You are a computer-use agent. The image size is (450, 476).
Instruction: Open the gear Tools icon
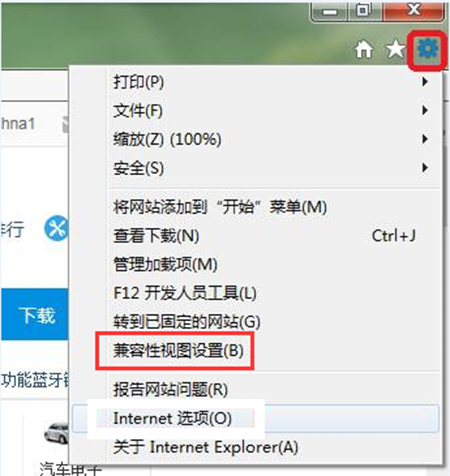(x=428, y=50)
